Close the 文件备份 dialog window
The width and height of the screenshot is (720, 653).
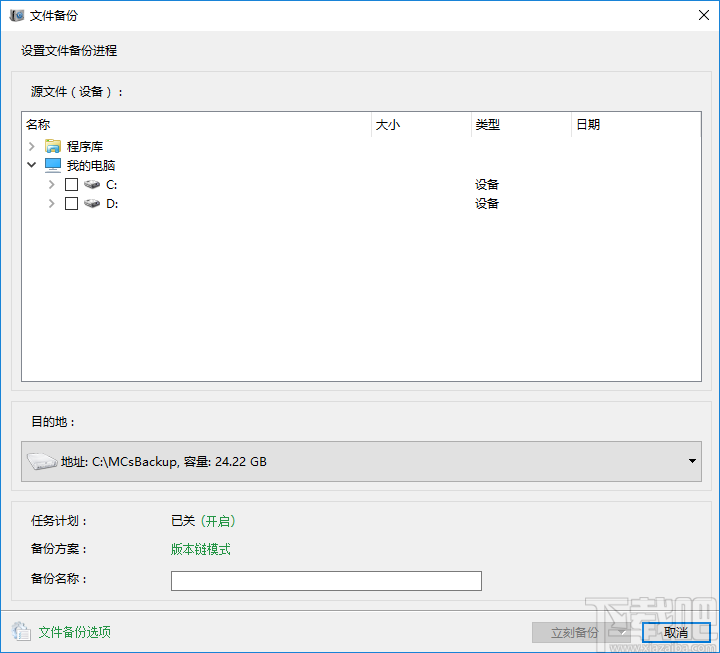pos(703,15)
